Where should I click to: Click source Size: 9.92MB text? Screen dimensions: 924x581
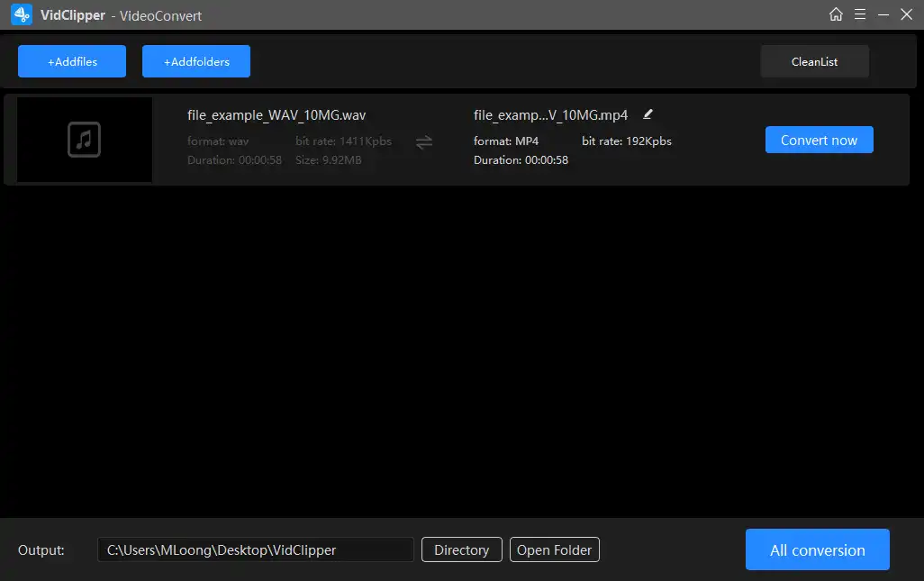point(328,159)
